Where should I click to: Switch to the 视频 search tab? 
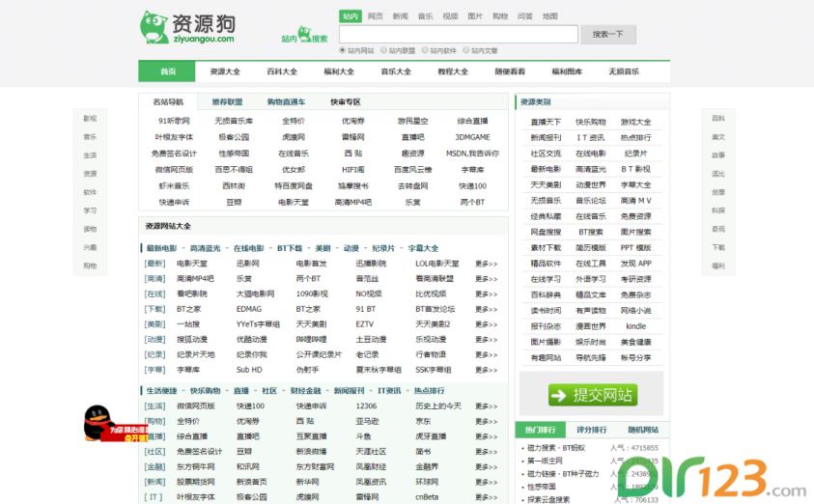450,16
